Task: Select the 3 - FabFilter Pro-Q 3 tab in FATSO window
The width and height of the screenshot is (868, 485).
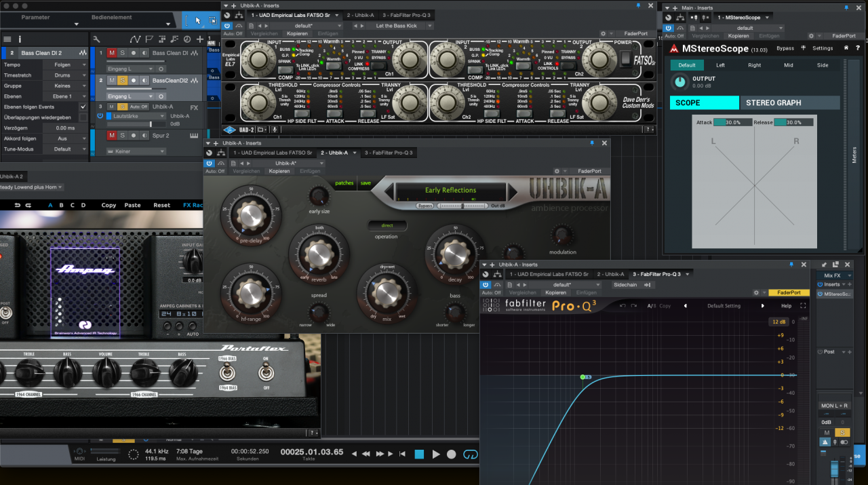Action: [407, 15]
